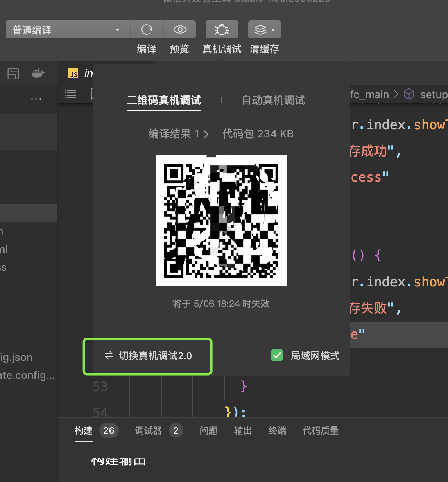This screenshot has height=482, width=448.
Task: Click the list outline icon in editor toolbar
Action: (70, 94)
